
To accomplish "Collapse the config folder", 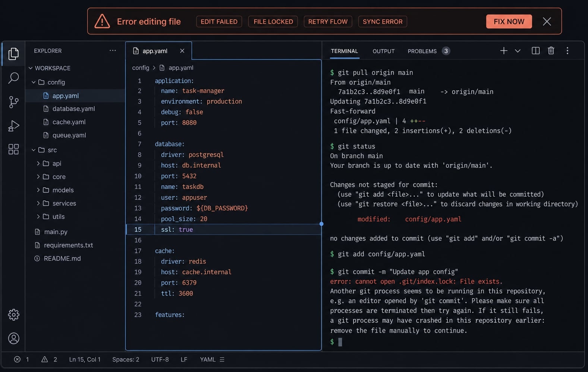I will click(x=34, y=82).
